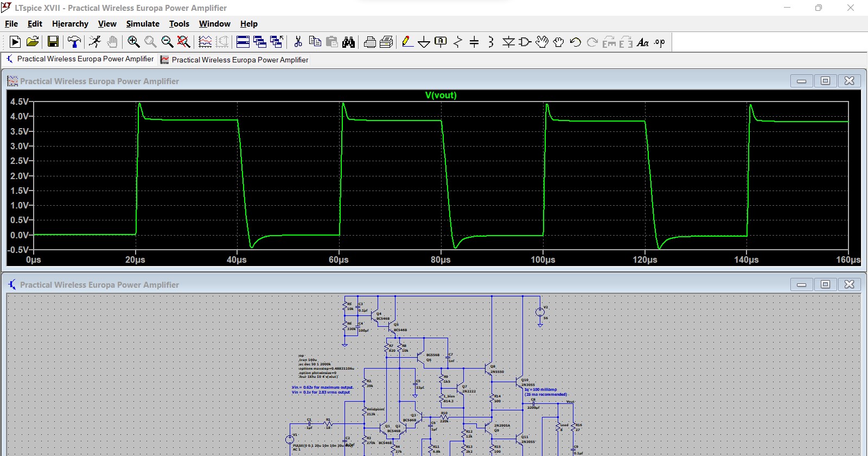This screenshot has height=456, width=868.
Task: Click the Run simulation icon
Action: point(15,42)
